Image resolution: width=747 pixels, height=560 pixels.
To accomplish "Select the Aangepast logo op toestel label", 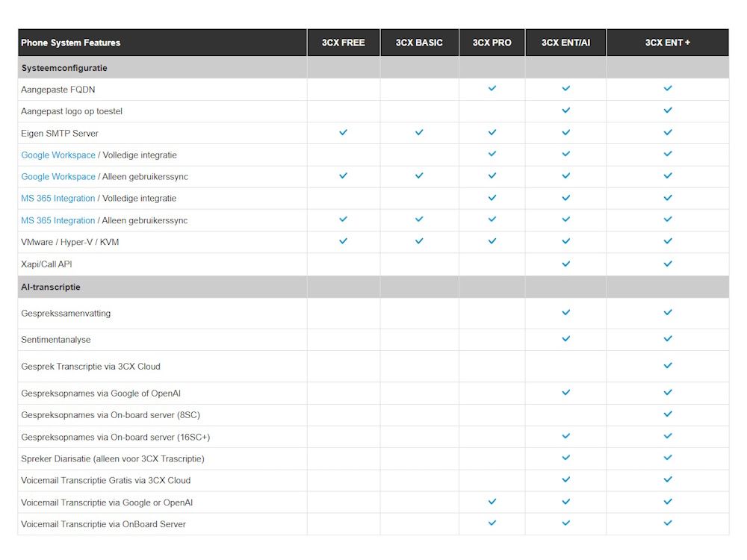I will point(72,111).
